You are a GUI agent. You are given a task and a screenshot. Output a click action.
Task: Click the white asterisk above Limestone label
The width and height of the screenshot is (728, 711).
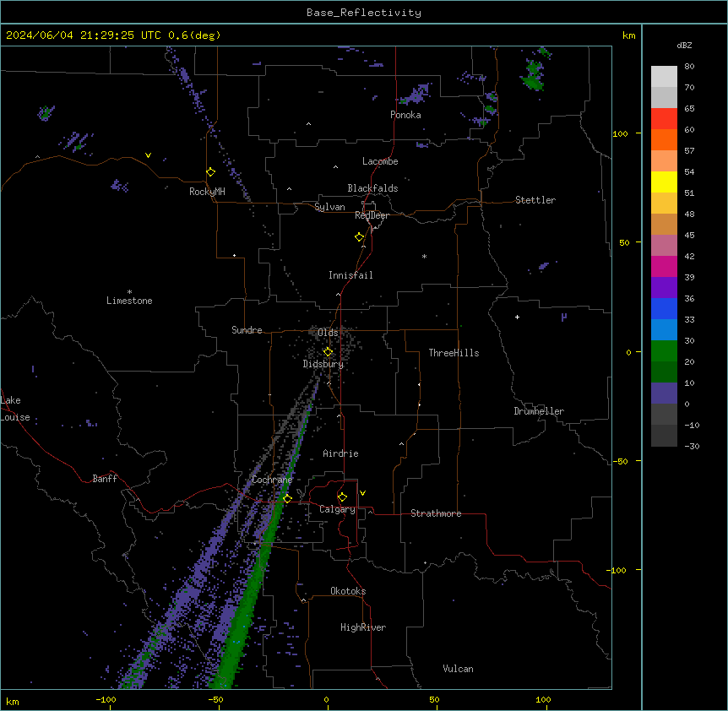(x=129, y=292)
